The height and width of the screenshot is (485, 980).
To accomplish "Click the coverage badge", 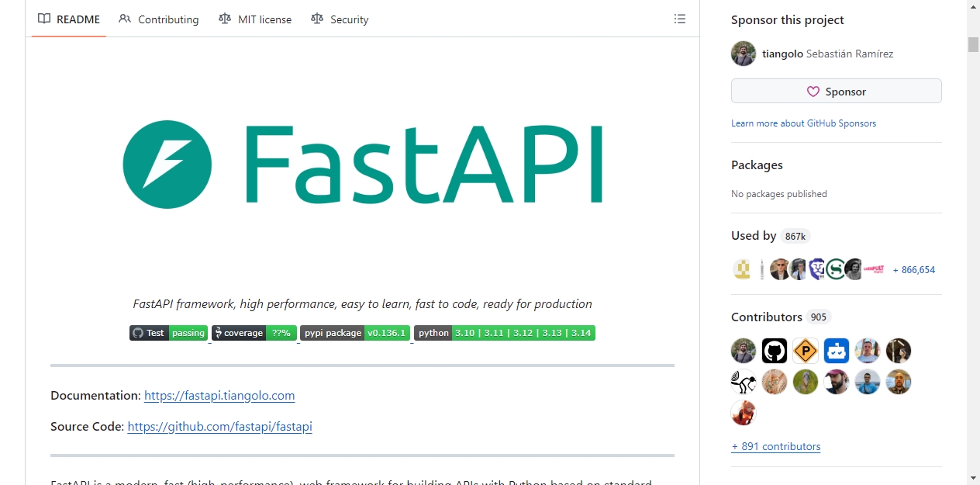I will [254, 333].
